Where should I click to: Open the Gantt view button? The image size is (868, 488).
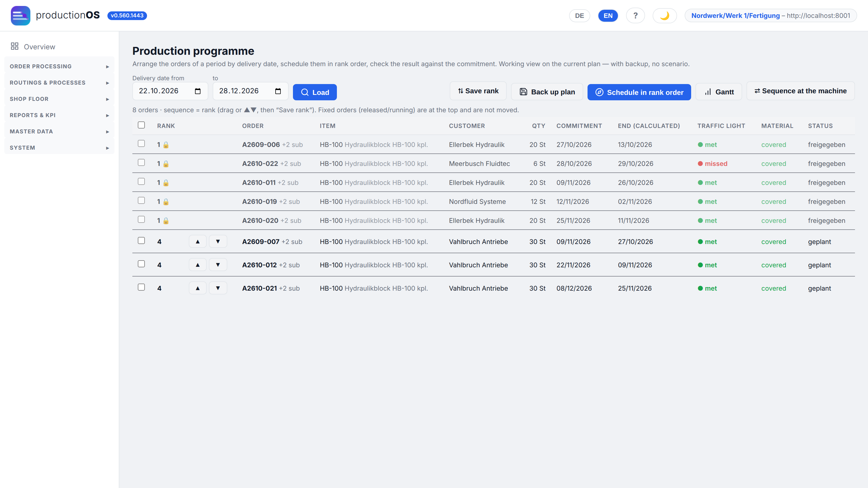(719, 92)
